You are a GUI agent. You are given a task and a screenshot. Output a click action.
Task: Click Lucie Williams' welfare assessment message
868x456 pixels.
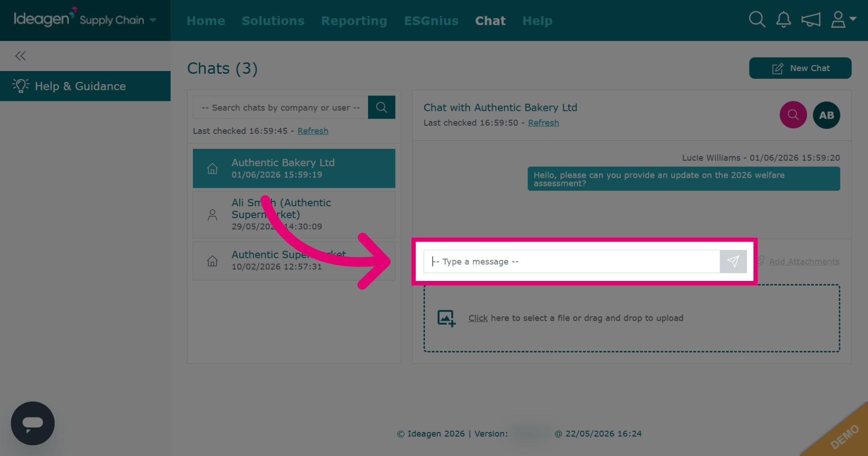(684, 179)
